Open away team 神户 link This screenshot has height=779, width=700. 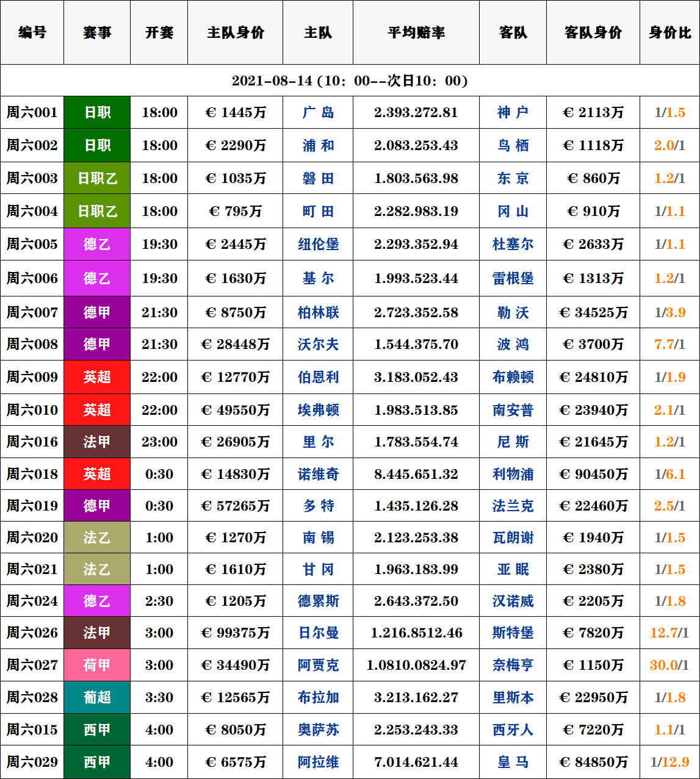[513, 112]
